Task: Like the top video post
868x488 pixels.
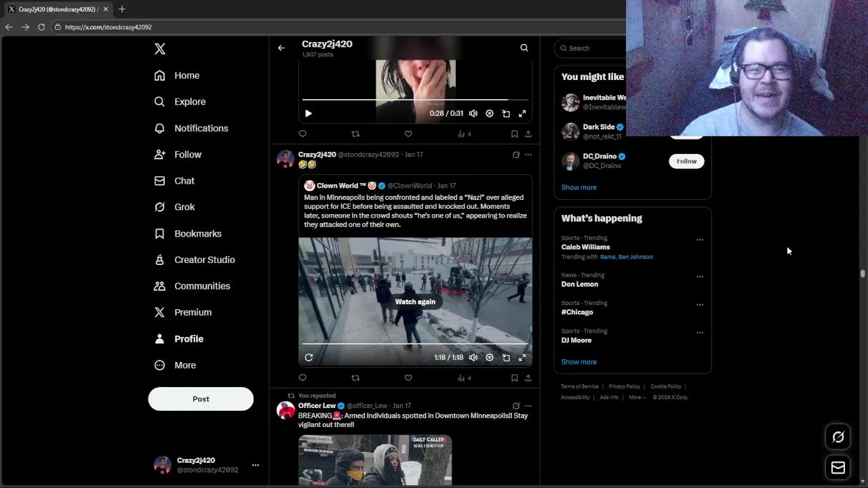Action: (408, 134)
